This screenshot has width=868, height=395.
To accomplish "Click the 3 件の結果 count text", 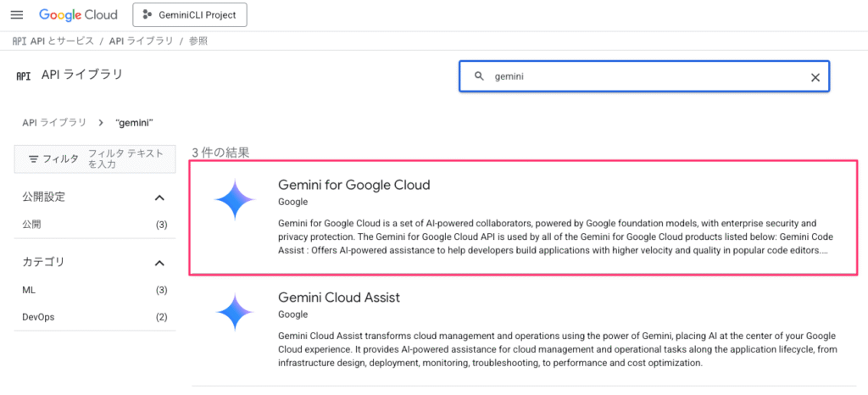I will point(220,153).
